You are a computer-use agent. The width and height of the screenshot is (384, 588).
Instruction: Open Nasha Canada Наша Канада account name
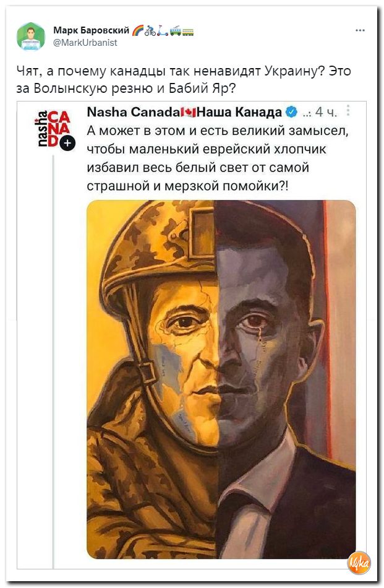click(184, 112)
